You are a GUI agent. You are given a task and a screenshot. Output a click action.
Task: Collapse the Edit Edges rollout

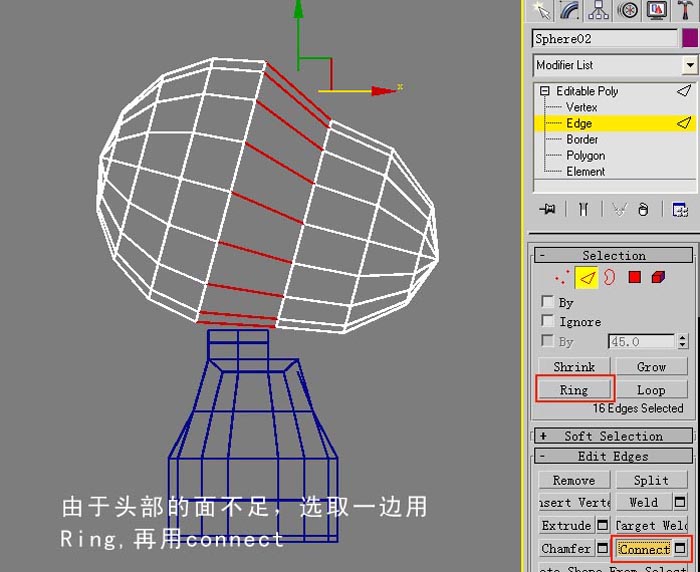pos(613,456)
